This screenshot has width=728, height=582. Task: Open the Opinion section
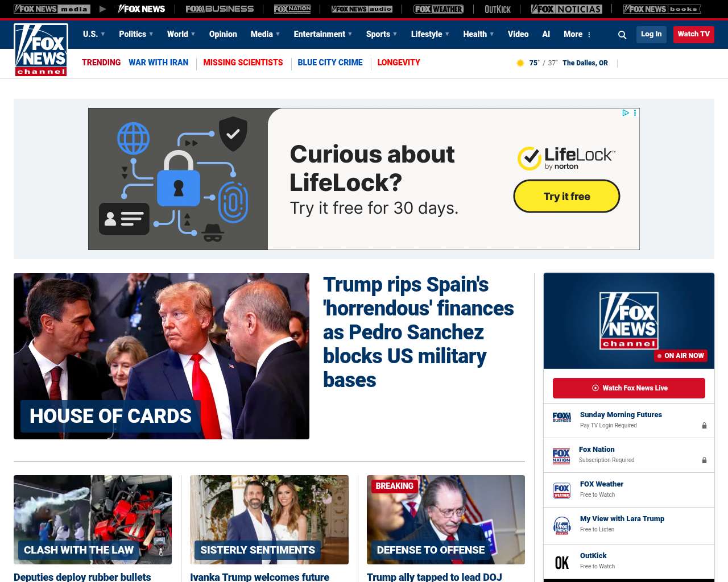(x=223, y=34)
